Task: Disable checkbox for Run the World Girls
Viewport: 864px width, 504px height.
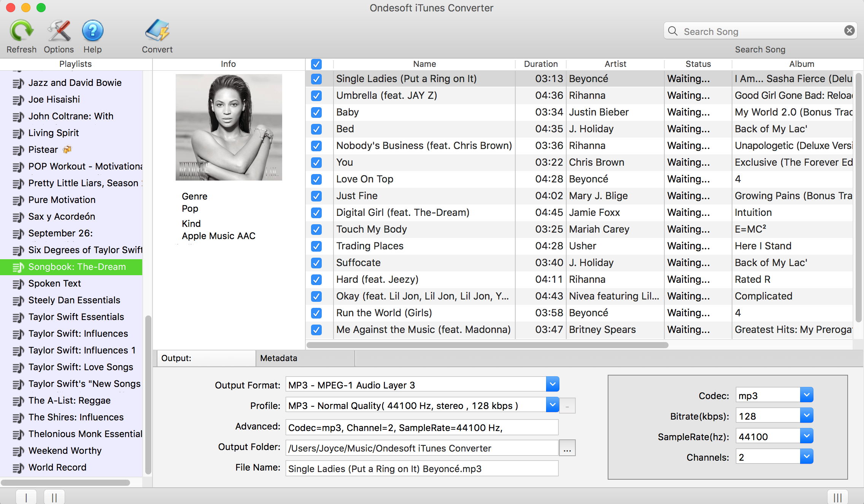Action: pos(317,312)
